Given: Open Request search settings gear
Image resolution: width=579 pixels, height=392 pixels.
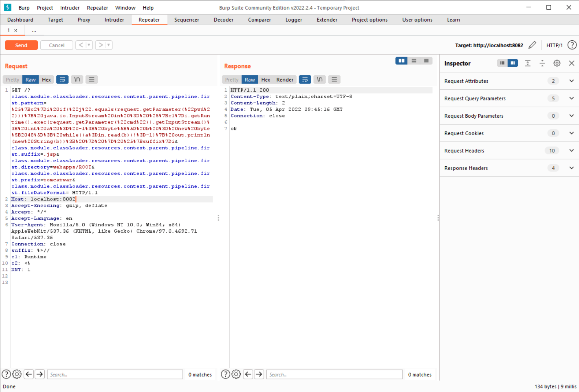Looking at the screenshot, I should pos(17,374).
